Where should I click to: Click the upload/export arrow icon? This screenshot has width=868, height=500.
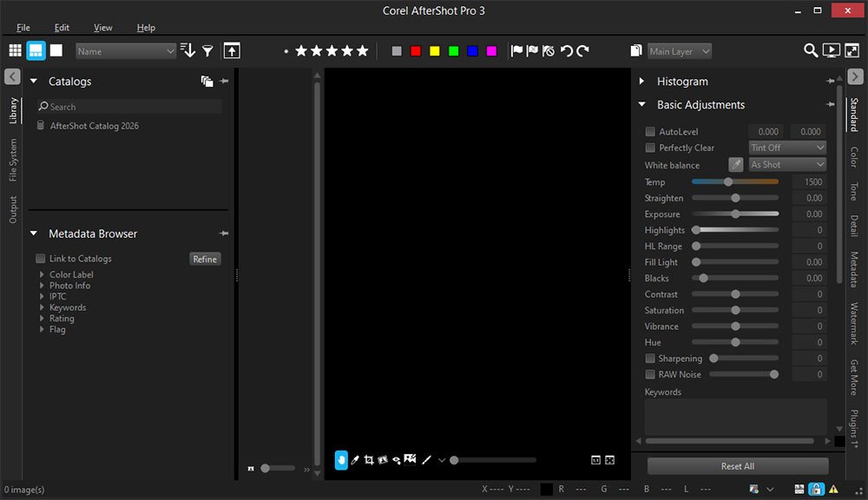(232, 51)
